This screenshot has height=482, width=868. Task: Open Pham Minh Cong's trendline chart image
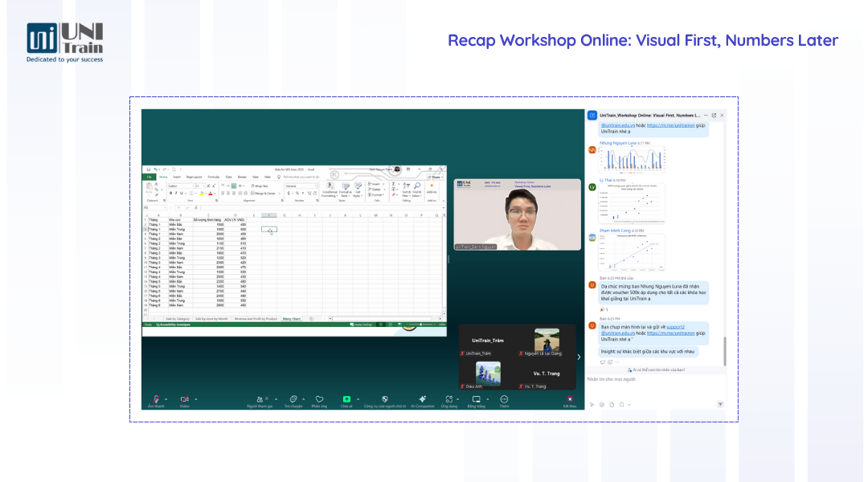point(632,252)
